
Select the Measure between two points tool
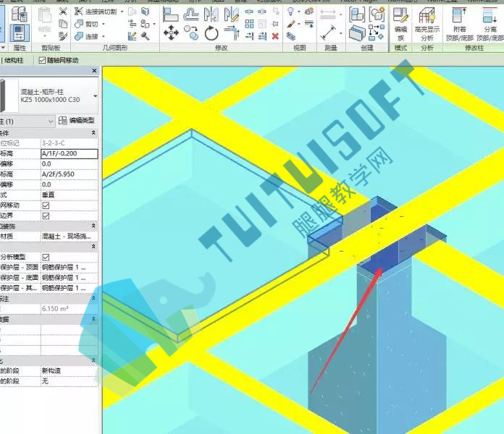coord(328,33)
